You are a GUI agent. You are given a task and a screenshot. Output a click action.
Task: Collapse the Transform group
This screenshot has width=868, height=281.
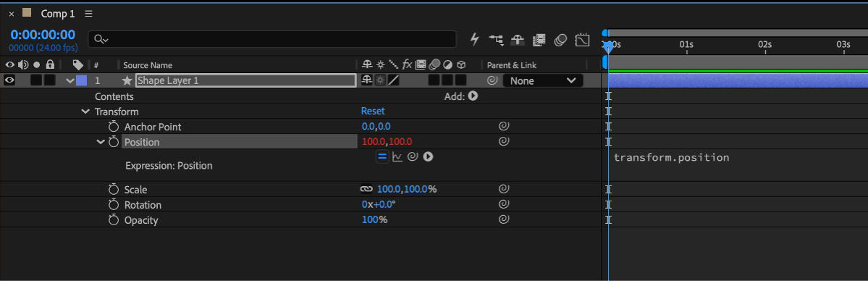85,112
